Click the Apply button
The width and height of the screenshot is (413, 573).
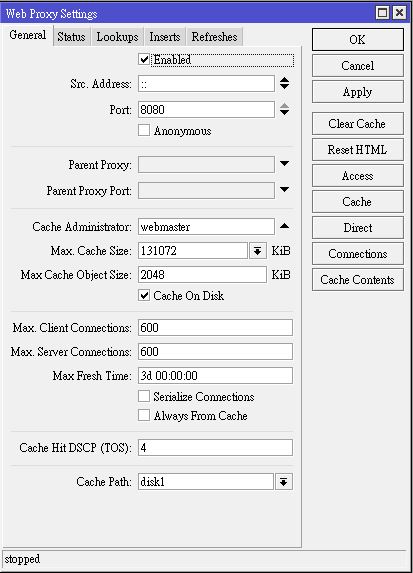[x=358, y=92]
